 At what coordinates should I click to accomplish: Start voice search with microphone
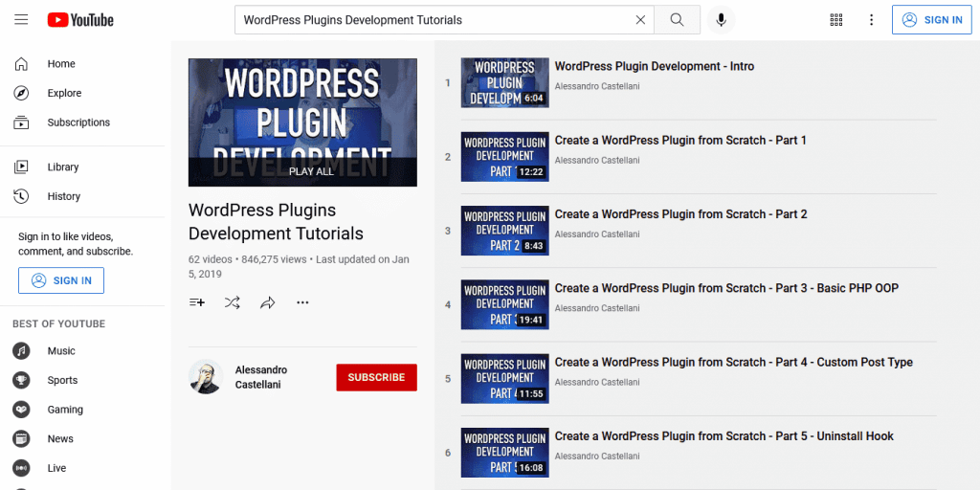click(722, 20)
